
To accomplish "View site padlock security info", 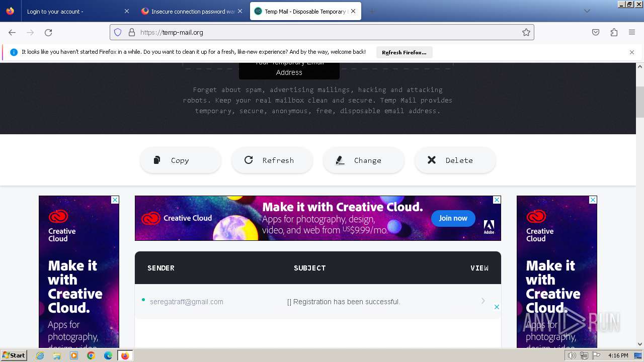I will (x=132, y=32).
